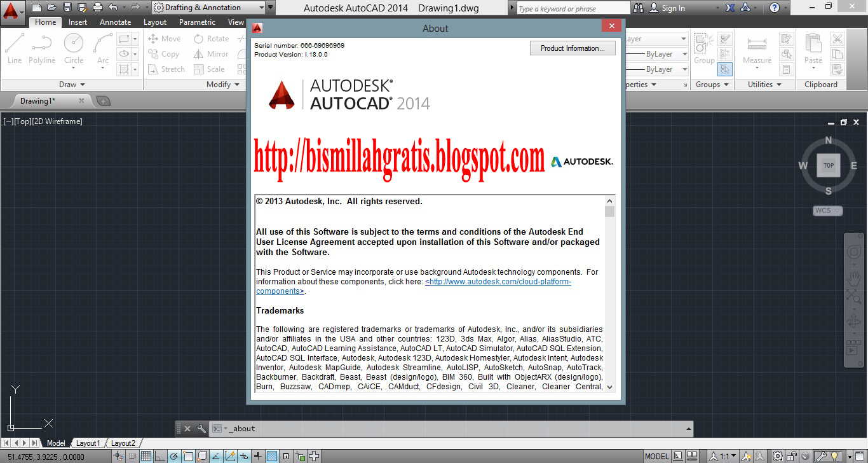Select the Rotate tool
Image resolution: width=868 pixels, height=463 pixels.
tap(212, 39)
